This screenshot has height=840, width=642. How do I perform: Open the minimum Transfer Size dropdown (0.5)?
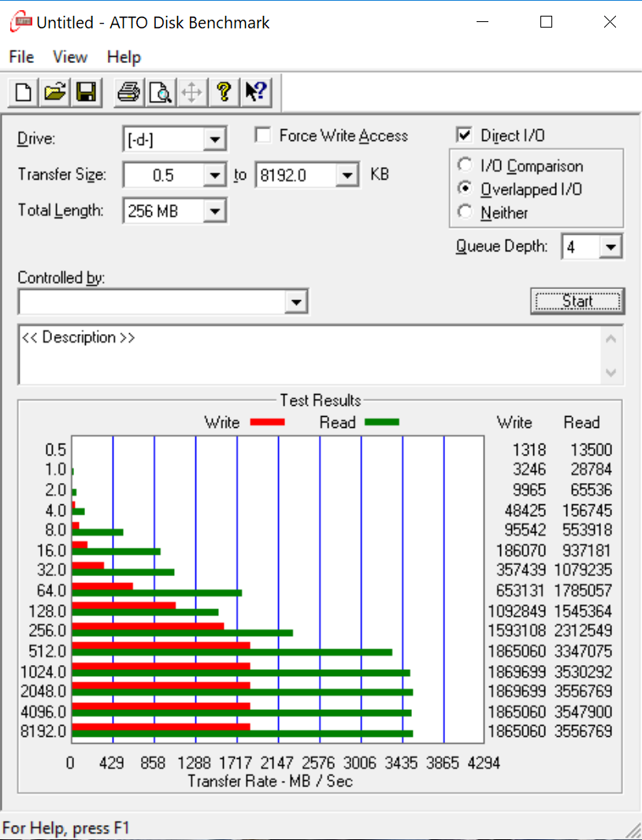click(214, 175)
